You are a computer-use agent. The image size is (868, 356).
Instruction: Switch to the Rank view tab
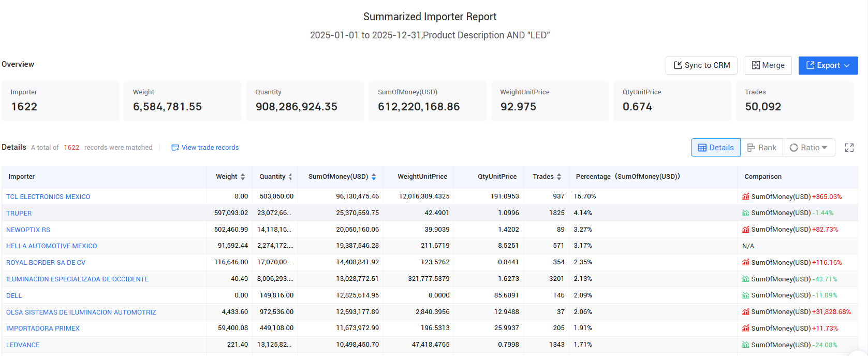coord(762,148)
